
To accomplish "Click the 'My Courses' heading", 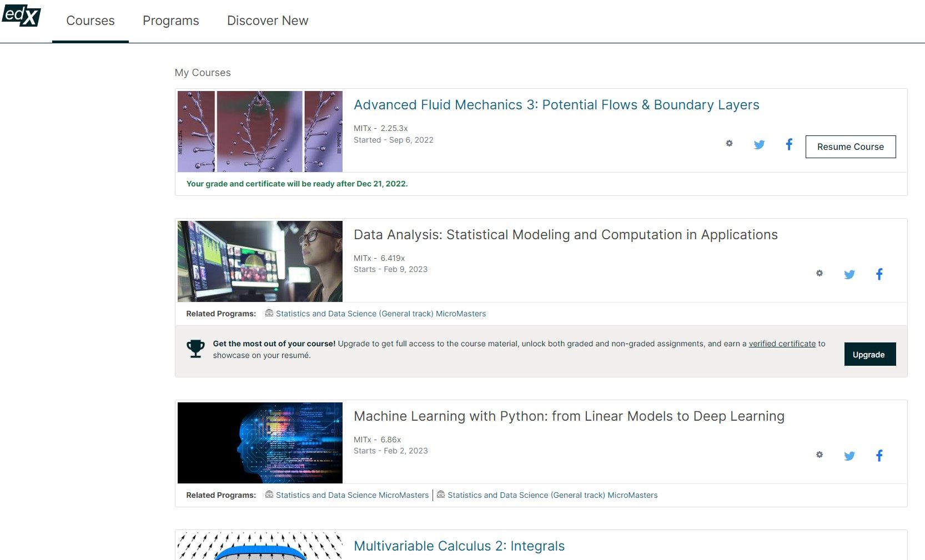I will 203,73.
